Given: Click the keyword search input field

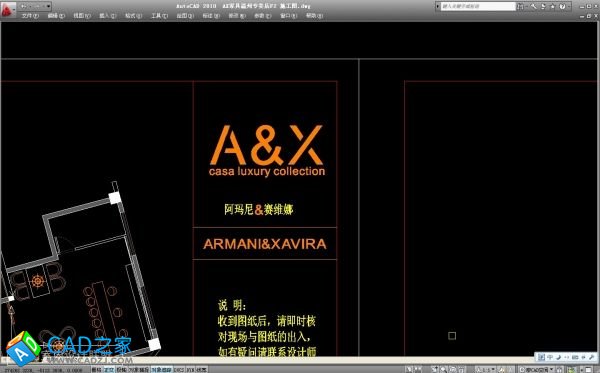Looking at the screenshot, I should tap(478, 7).
